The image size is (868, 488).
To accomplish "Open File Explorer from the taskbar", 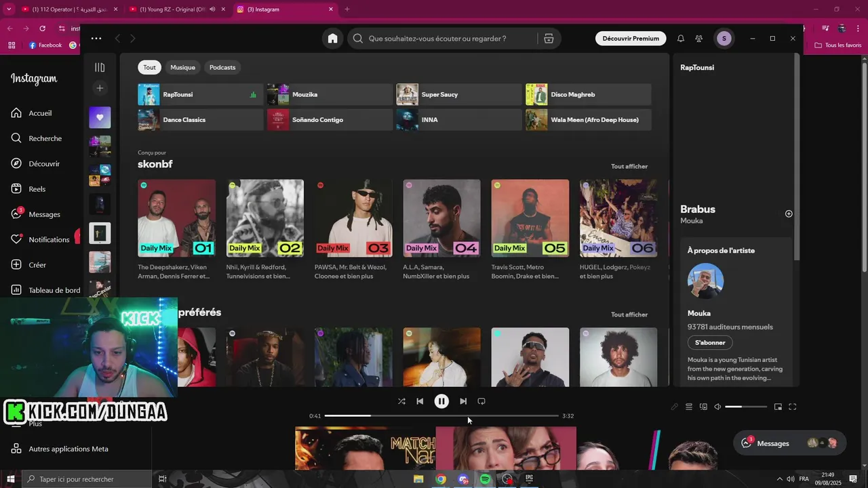I will [x=418, y=479].
